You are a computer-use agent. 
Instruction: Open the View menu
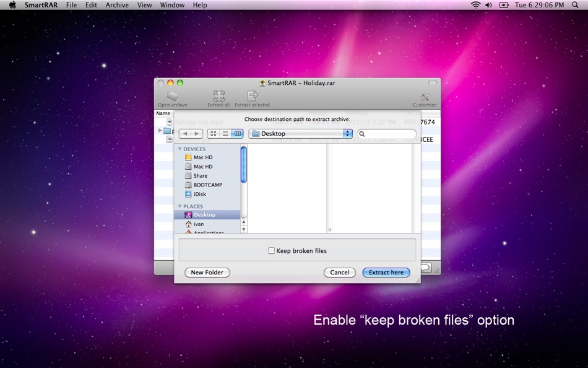tap(144, 5)
